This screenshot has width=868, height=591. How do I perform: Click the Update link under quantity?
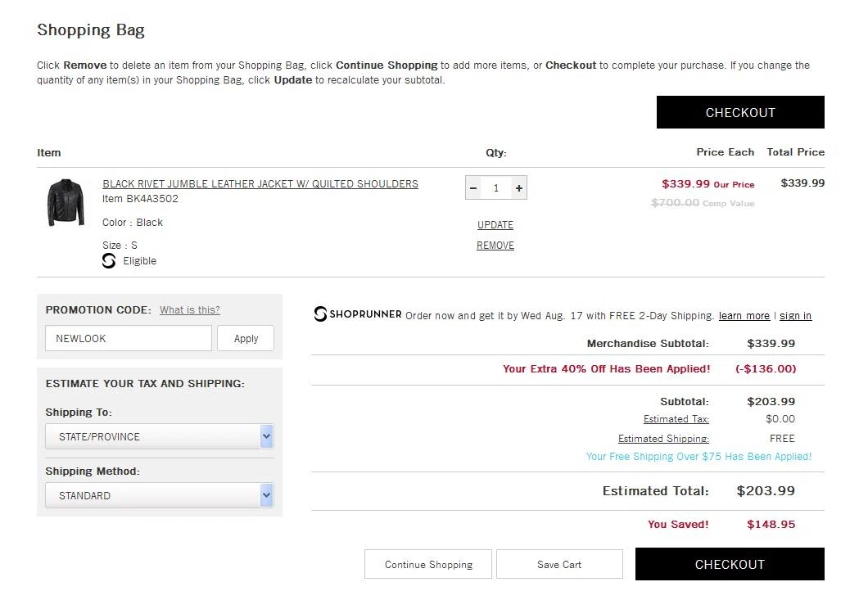coord(495,224)
